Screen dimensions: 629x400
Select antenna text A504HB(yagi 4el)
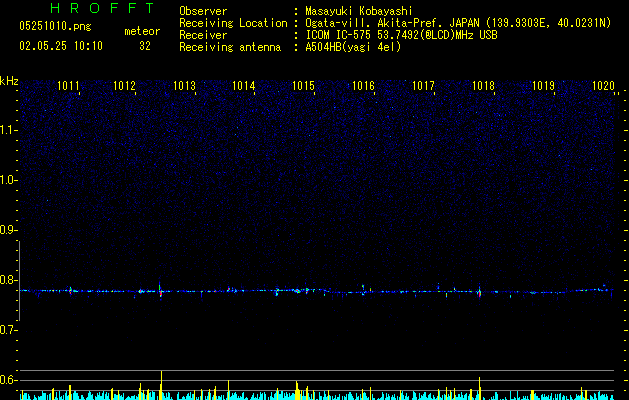(353, 47)
